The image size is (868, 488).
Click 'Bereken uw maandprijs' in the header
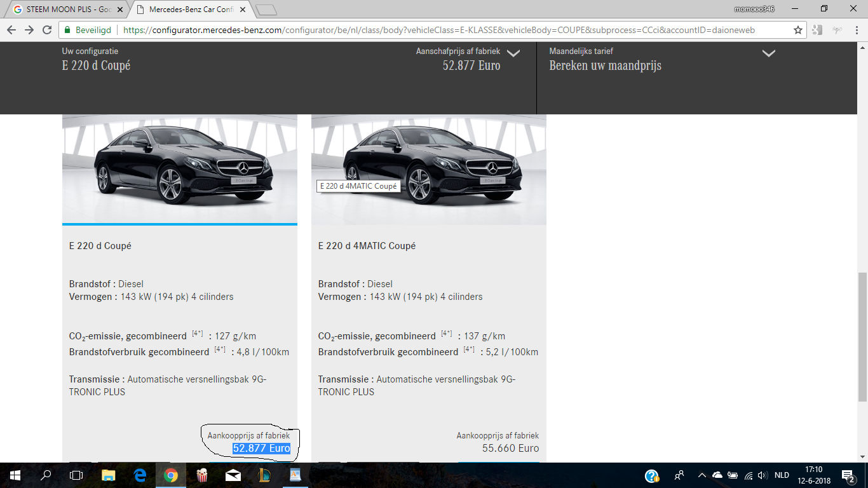pos(605,65)
